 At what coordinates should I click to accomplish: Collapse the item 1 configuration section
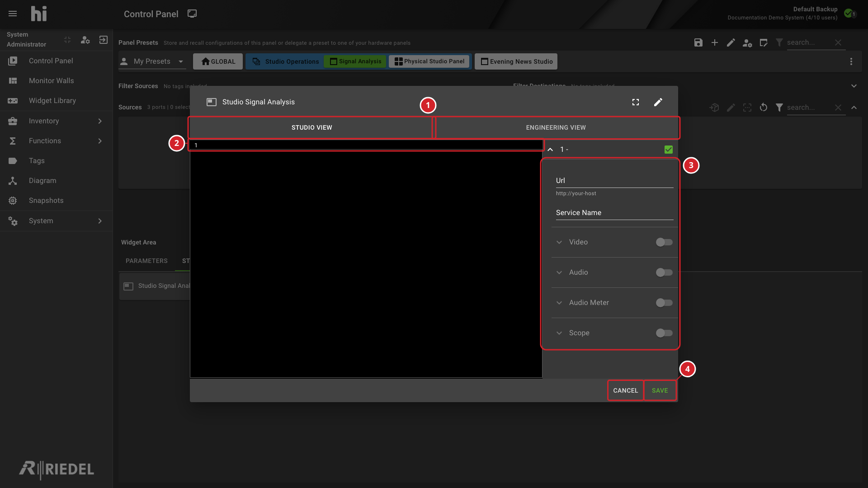[550, 150]
